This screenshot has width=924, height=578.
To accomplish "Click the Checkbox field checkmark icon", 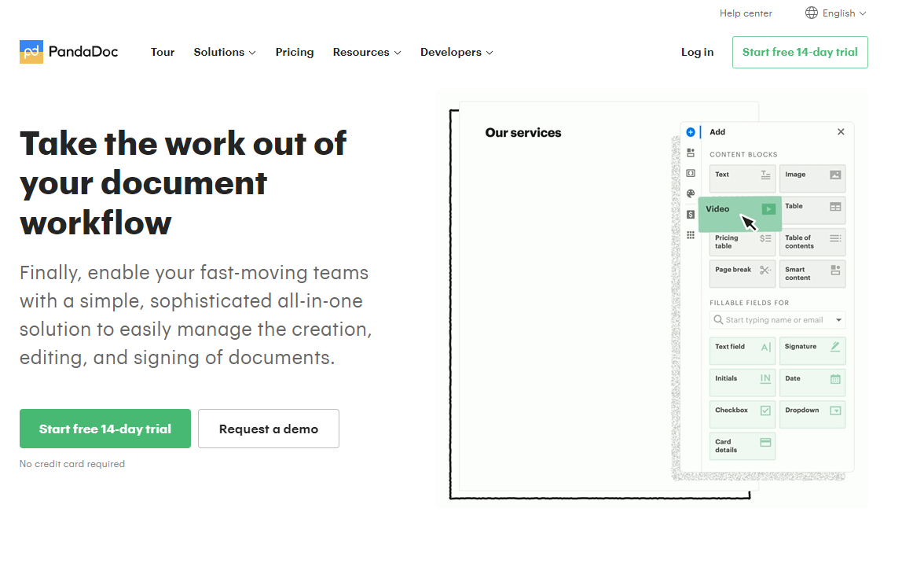I will (765, 410).
